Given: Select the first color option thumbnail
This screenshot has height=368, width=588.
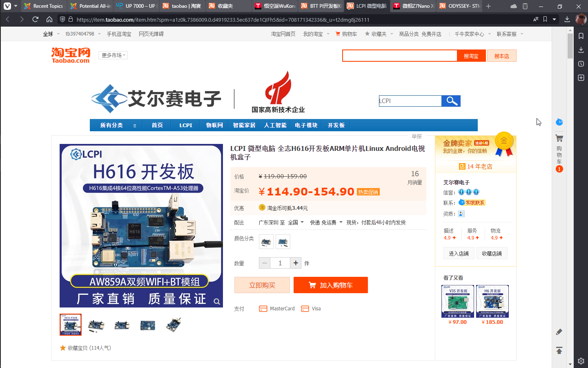Looking at the screenshot, I should click(x=266, y=242).
